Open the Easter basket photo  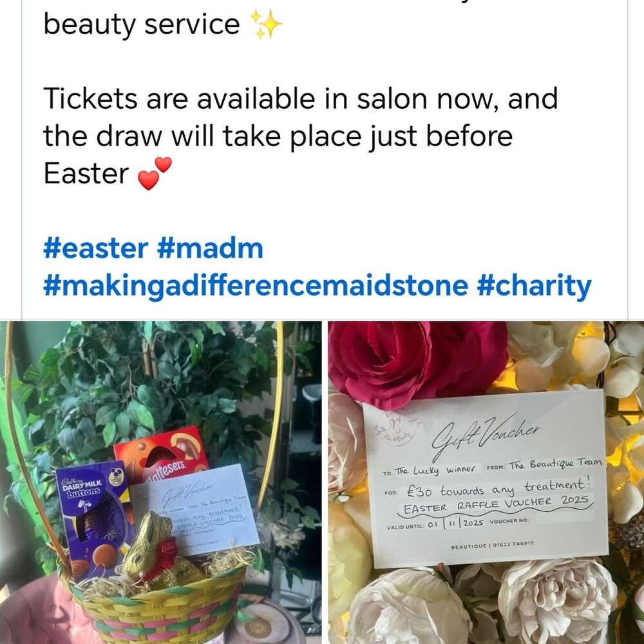pos(160,482)
